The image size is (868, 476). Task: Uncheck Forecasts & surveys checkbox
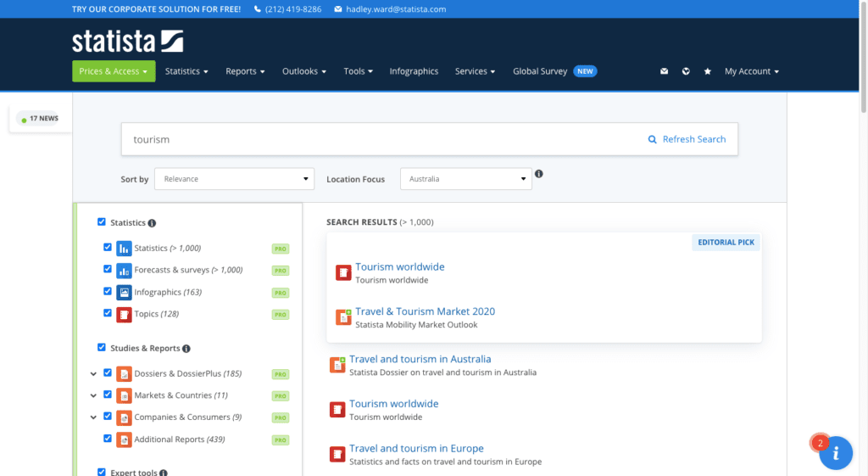108,269
